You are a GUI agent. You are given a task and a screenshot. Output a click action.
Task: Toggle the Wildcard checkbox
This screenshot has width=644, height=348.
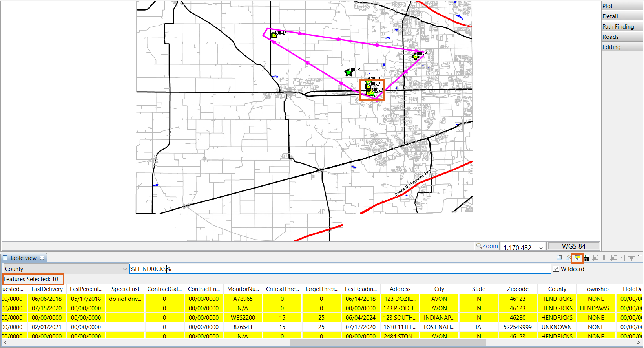[556, 269]
